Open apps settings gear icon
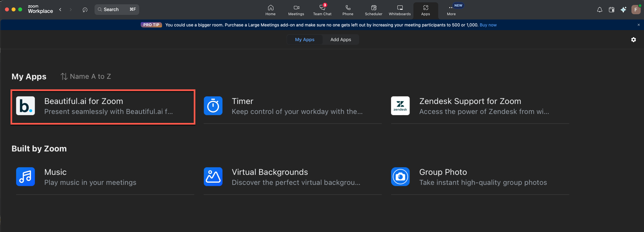Screen dimensions: 644x232 (x=633, y=39)
